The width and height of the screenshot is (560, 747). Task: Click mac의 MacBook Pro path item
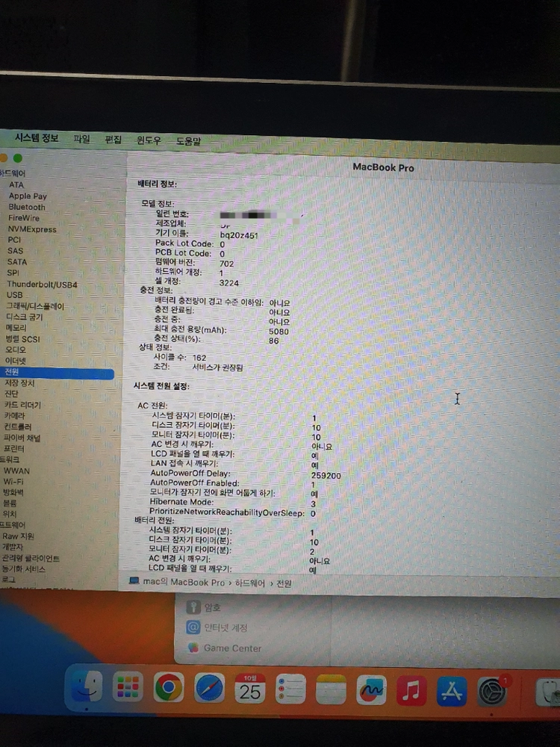tap(184, 582)
